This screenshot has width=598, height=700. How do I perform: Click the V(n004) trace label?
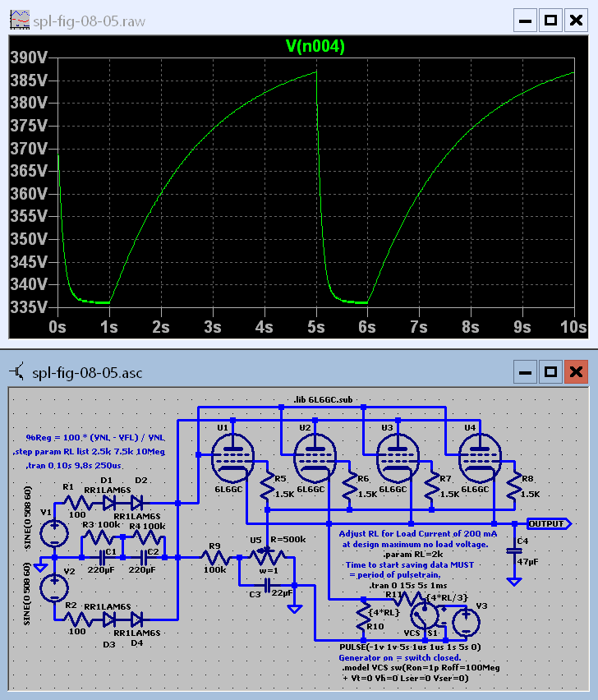[315, 47]
